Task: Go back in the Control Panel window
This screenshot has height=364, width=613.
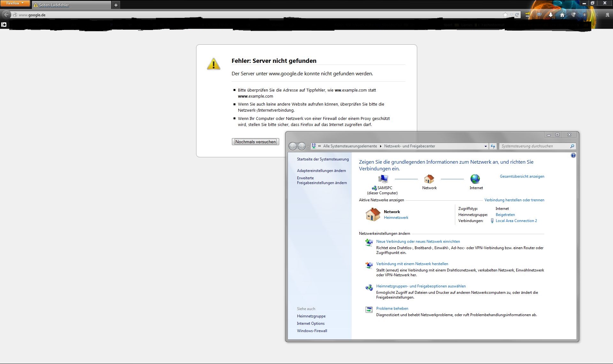Action: [x=293, y=146]
